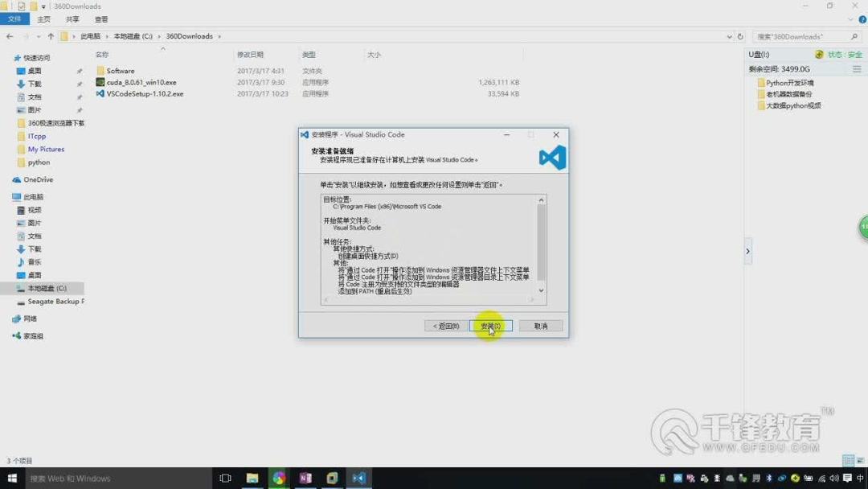868x489 pixels.
Task: Click the navigate up arrow in Explorer
Action: [51, 36]
